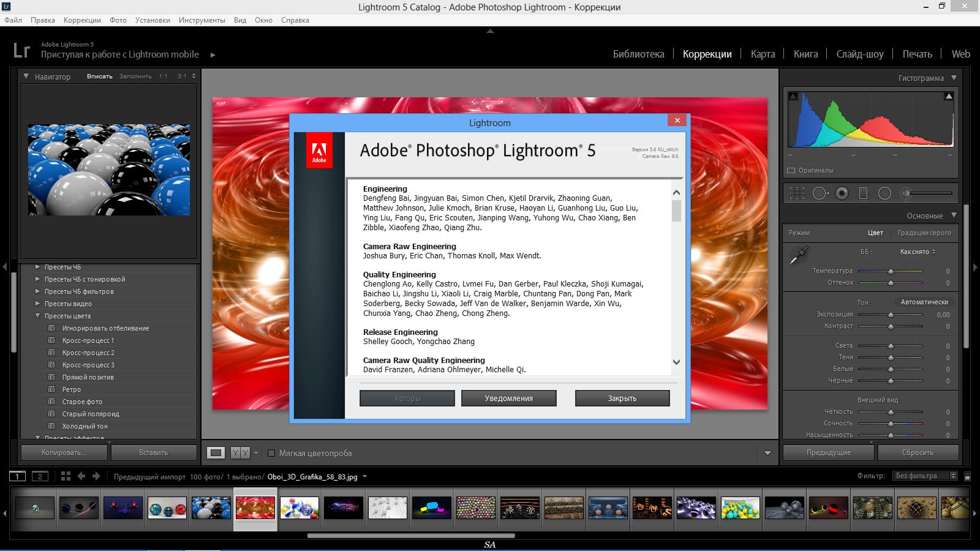
Task: Select the Graduated Filter tool
Action: click(x=863, y=193)
